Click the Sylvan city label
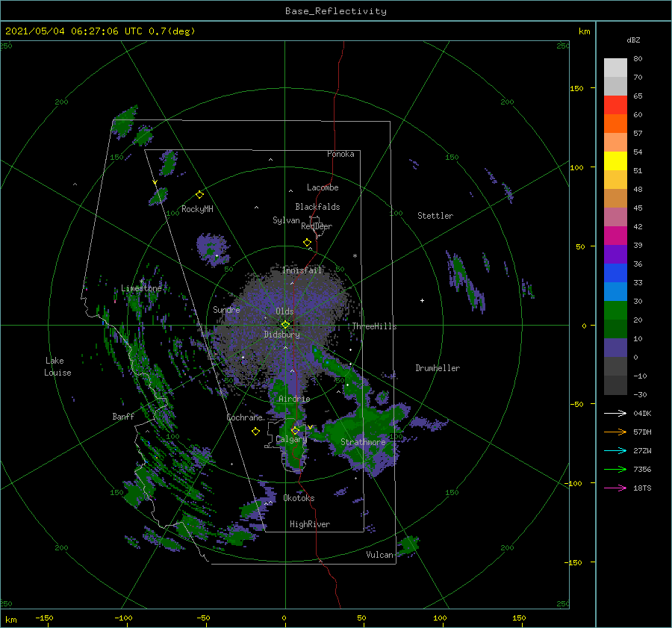Viewport: 672px width, 628px height. click(x=286, y=220)
